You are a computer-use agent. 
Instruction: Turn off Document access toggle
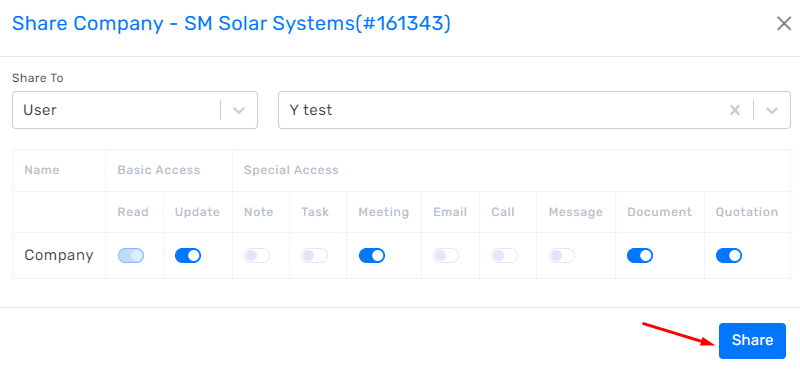[x=640, y=256]
